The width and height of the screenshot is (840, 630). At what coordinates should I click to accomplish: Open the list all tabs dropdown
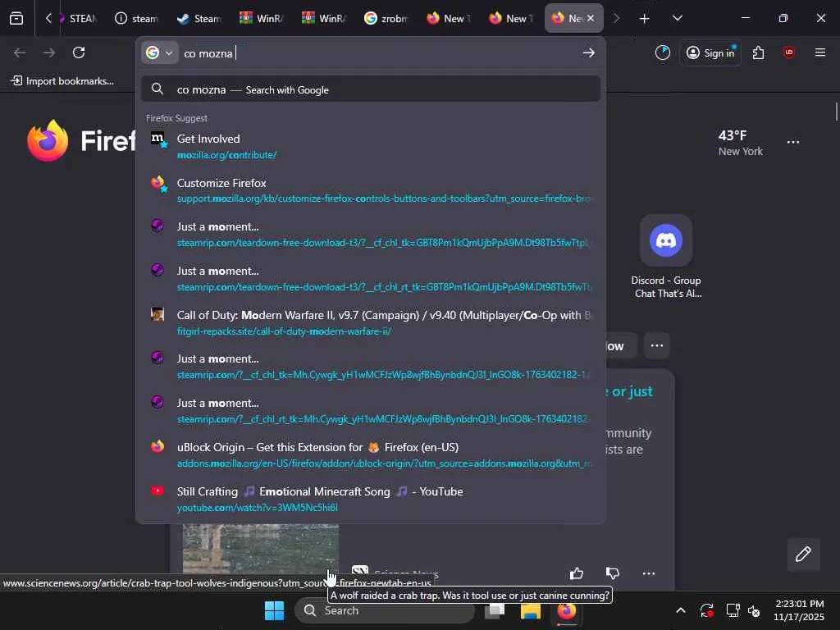click(x=677, y=18)
